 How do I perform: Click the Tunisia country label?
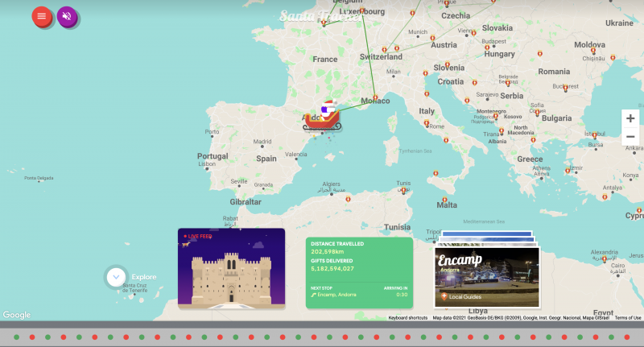[397, 227]
